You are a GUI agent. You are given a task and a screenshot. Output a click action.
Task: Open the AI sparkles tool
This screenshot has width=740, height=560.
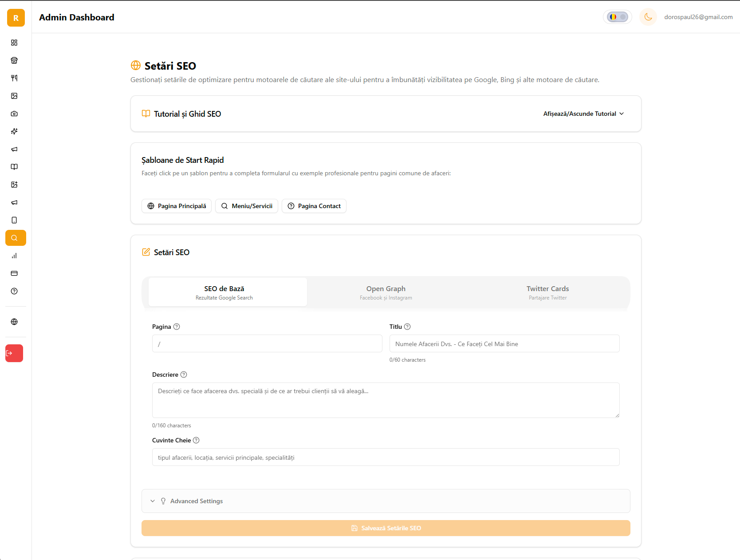(14, 131)
